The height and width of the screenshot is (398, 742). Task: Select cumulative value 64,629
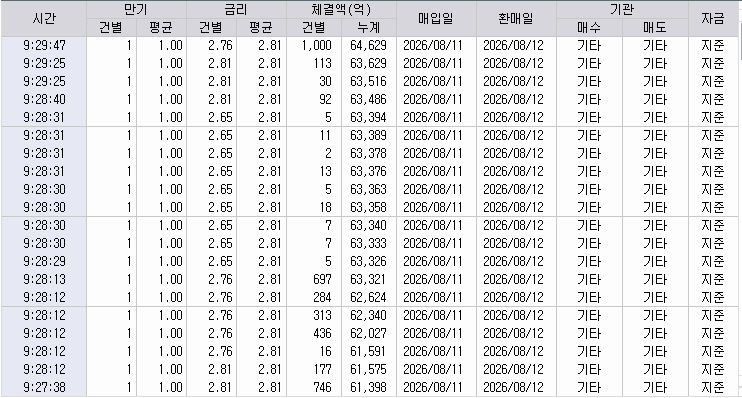point(368,45)
